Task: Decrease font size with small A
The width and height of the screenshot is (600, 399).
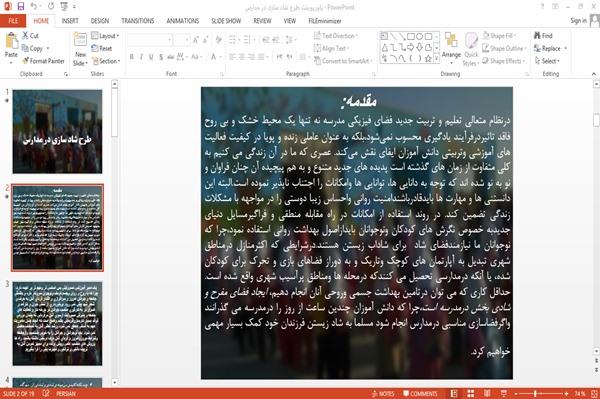Action: tap(205, 40)
